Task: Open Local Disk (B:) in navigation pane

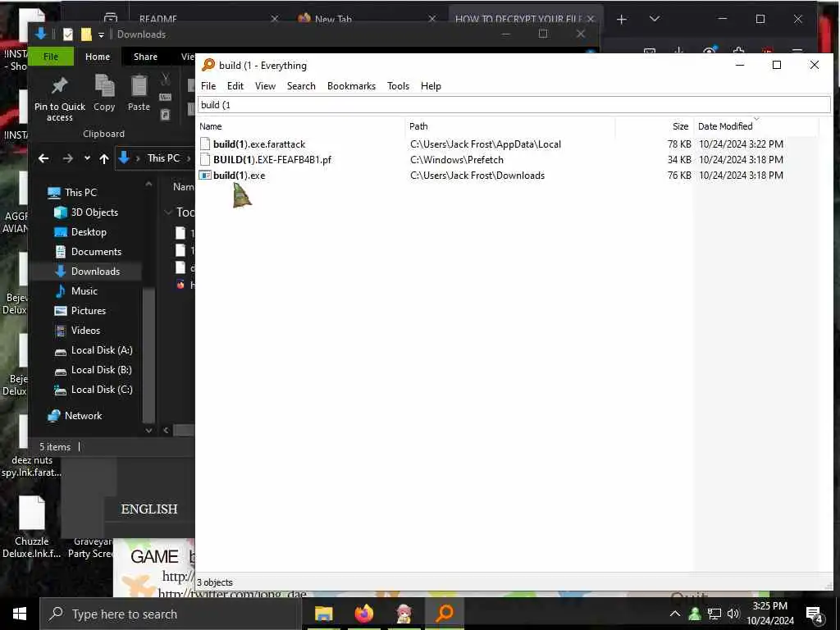Action: tap(101, 370)
